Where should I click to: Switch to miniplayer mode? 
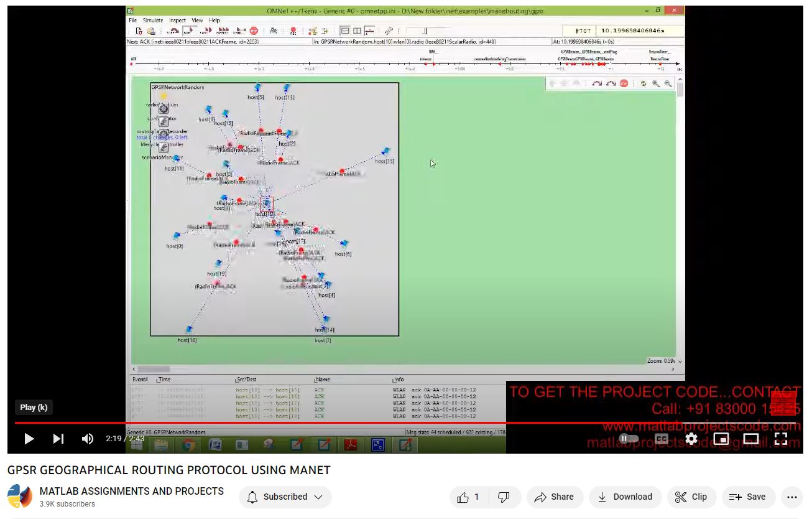pyautogui.click(x=721, y=439)
